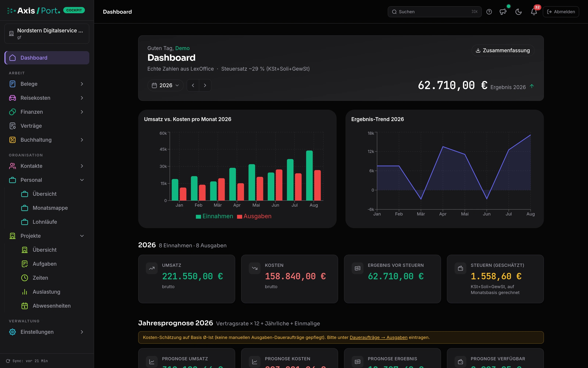588x368 pixels.
Task: Click the Kosten trending-down icon
Action: (255, 268)
